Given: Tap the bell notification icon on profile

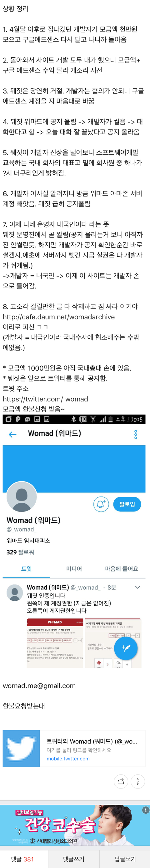Looking at the screenshot, I should point(101,504).
